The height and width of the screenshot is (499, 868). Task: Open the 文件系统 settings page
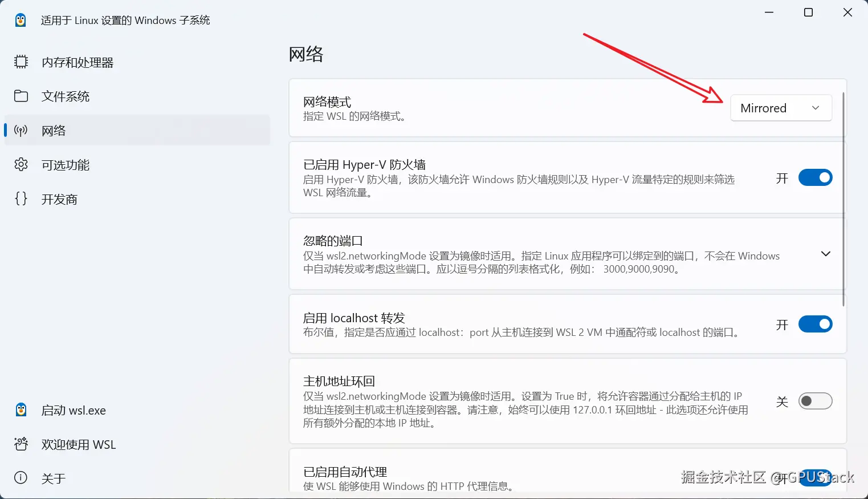click(x=137, y=96)
